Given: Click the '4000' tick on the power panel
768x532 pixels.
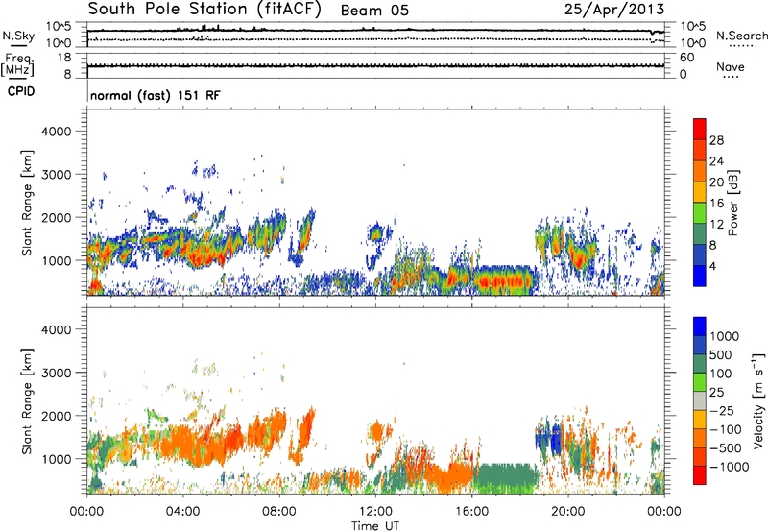Looking at the screenshot, I should click(x=56, y=132).
